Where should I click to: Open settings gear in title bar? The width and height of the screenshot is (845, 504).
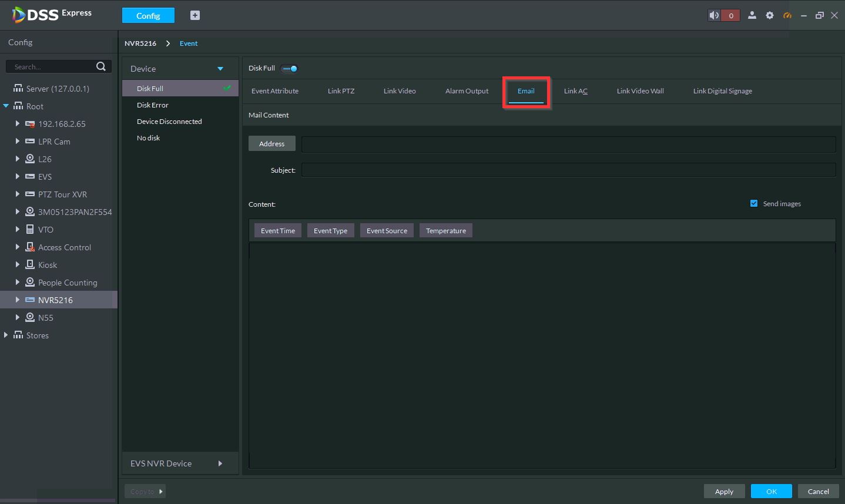coord(770,15)
